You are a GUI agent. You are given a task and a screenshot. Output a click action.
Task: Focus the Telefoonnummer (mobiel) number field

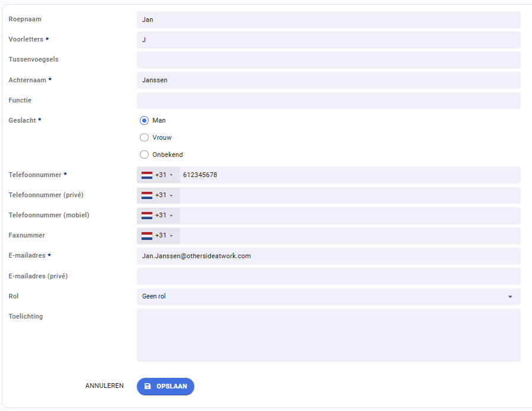point(350,216)
